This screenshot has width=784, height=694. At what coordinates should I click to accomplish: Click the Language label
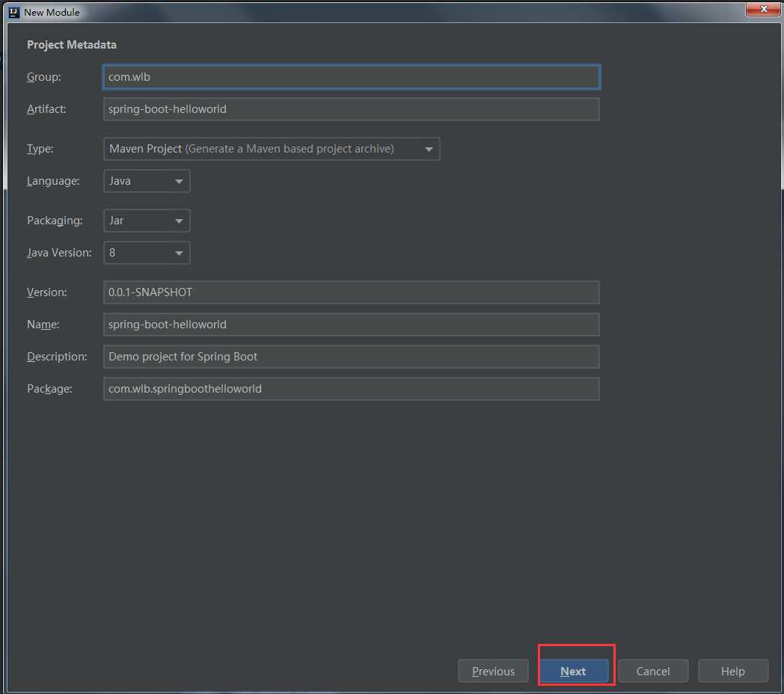54,181
